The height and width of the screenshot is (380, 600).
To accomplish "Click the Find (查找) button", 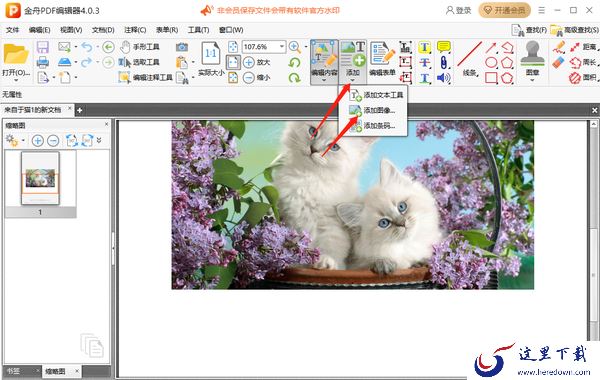I will pos(529,30).
